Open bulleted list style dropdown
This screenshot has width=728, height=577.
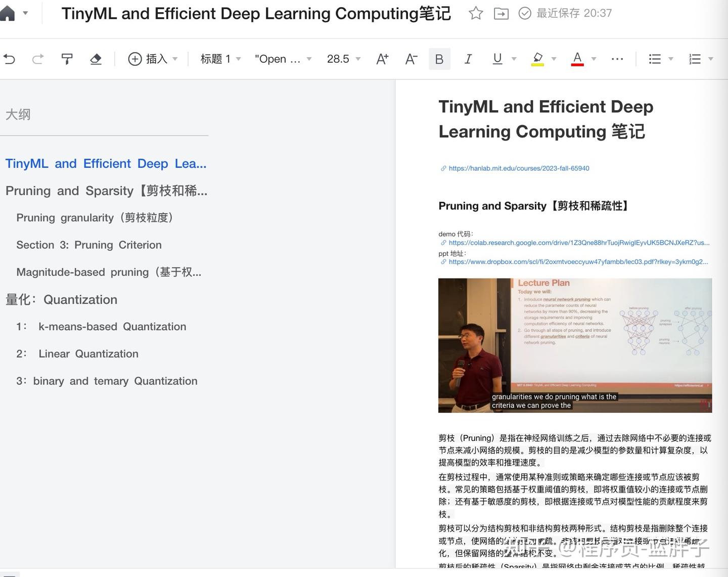click(671, 59)
